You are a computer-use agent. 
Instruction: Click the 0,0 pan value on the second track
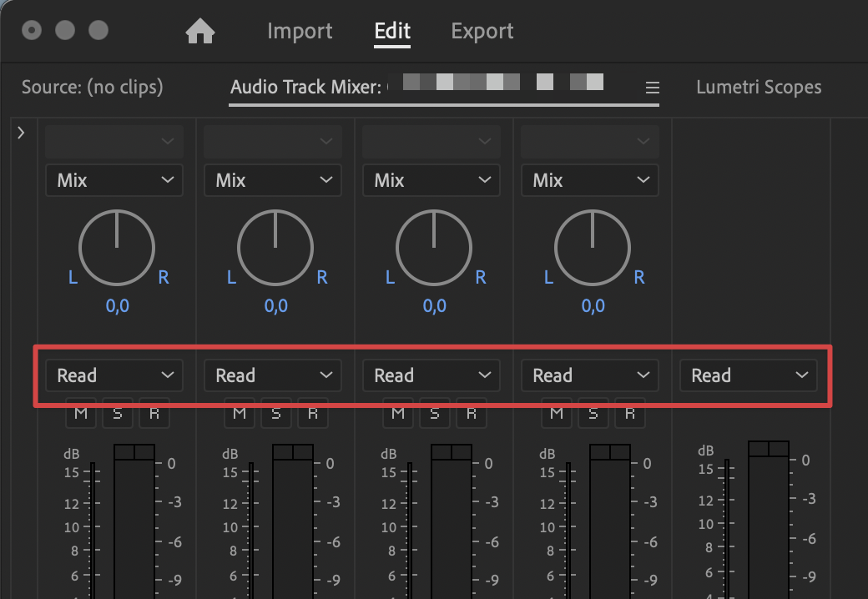click(275, 306)
